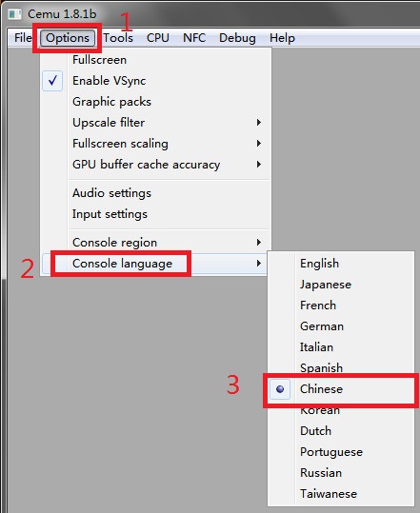The width and height of the screenshot is (420, 513).
Task: Expand the Upscale filter submenu arrow
Action: point(259,123)
